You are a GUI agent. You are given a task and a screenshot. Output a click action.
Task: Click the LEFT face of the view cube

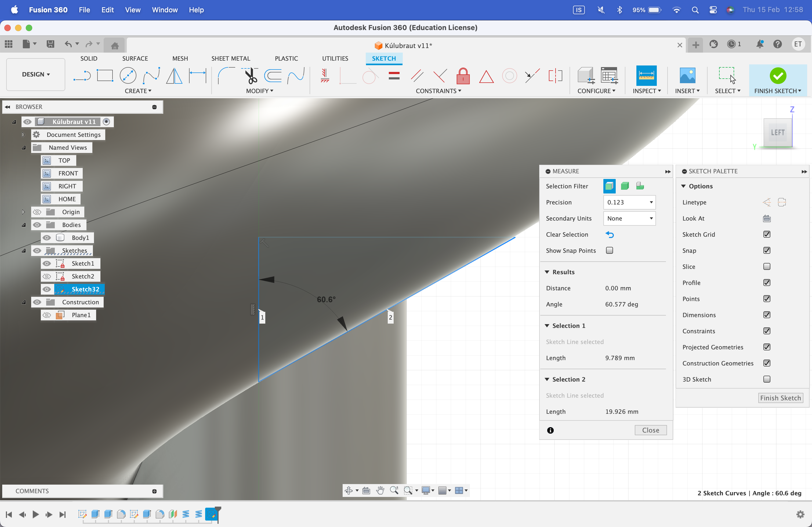(778, 132)
